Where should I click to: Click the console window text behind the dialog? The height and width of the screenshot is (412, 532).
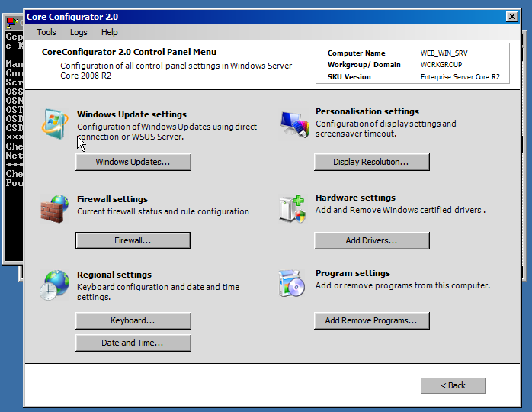click(14, 109)
